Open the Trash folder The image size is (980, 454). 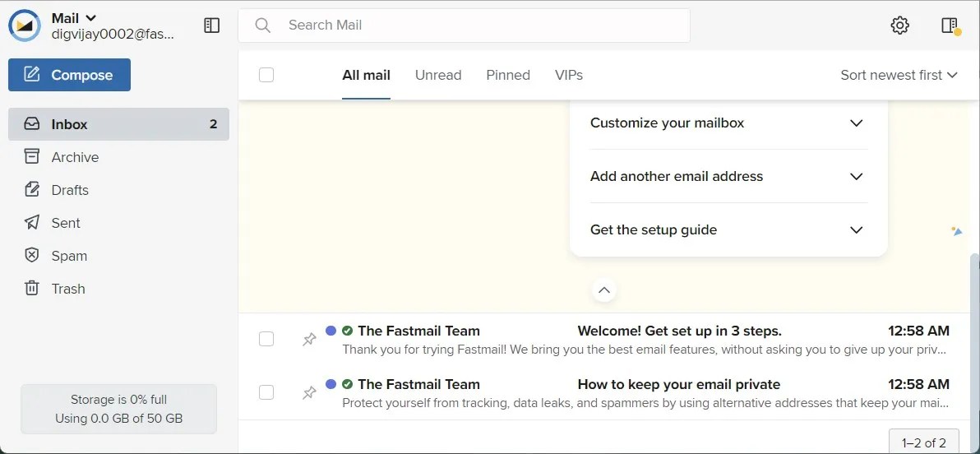point(68,289)
